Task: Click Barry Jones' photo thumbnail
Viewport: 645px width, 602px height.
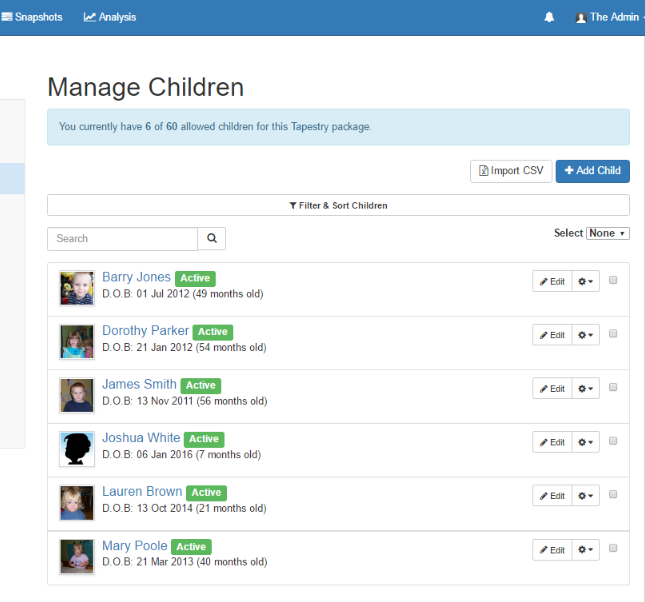Action: (x=77, y=288)
